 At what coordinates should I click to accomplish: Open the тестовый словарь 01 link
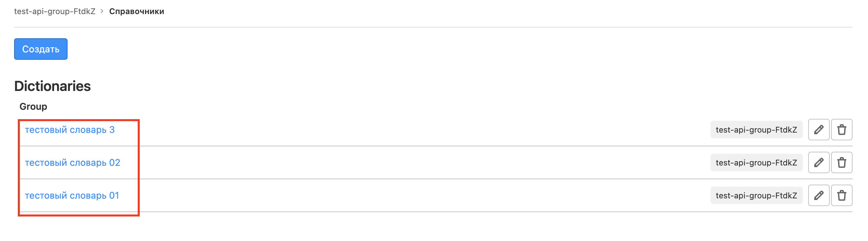click(x=72, y=196)
